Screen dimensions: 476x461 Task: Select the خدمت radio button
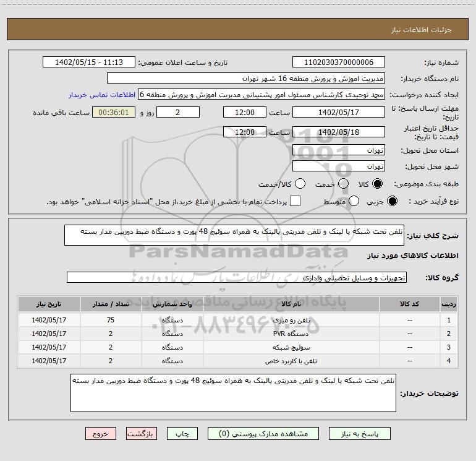point(343,184)
